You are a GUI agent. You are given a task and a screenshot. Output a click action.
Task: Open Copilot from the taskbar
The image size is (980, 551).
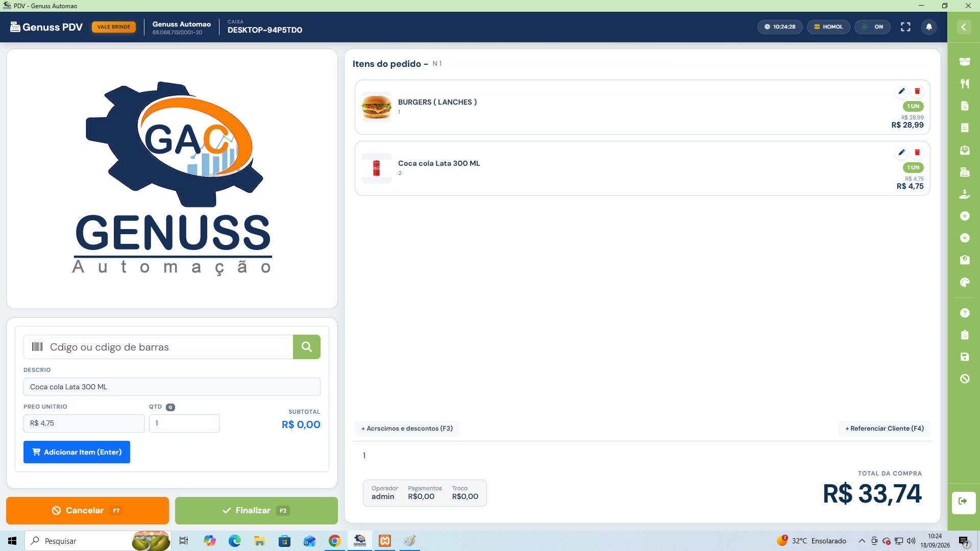pos(209,541)
